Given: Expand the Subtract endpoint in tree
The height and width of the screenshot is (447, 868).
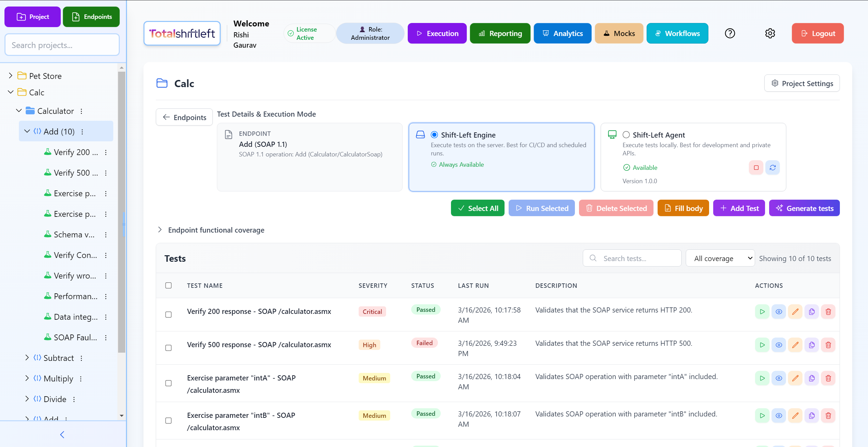Looking at the screenshot, I should (x=27, y=357).
